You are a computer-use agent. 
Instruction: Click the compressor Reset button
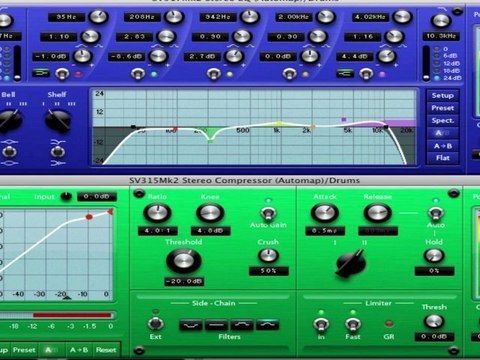point(106,350)
